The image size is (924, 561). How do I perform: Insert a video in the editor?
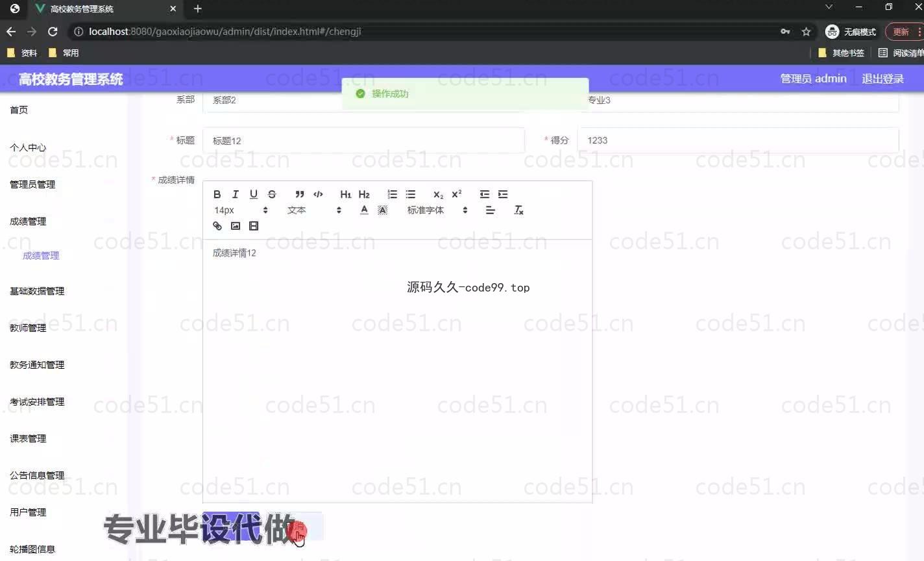tap(254, 226)
